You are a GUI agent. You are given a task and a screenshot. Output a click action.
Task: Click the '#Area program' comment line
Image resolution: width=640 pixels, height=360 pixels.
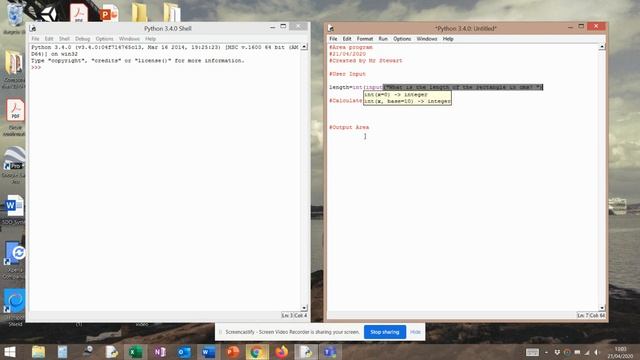pos(351,47)
